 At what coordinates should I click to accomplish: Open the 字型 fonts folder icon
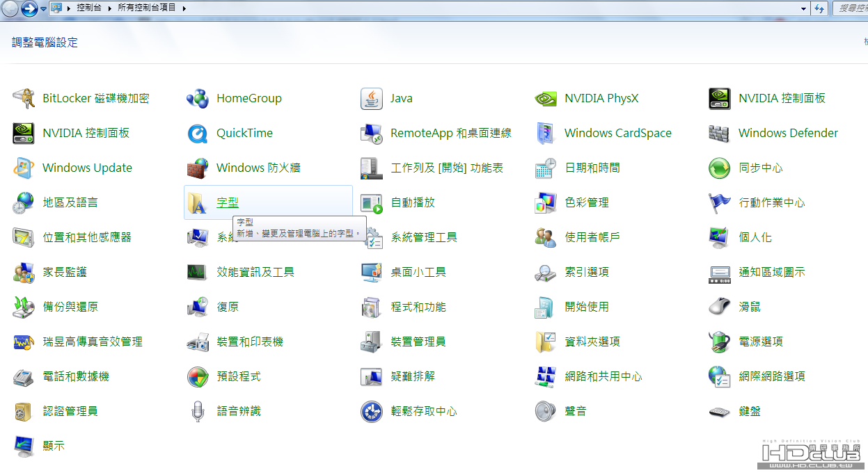pos(198,203)
